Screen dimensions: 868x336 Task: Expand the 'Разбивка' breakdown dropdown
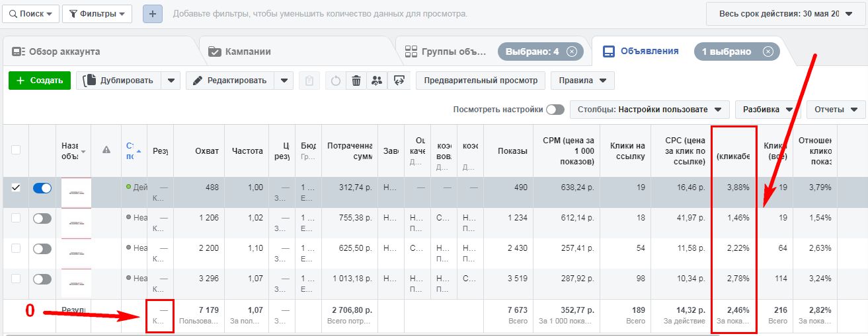(767, 110)
